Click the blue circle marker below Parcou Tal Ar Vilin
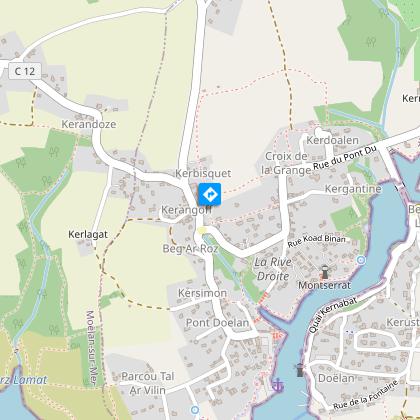Image resolution: width=420 pixels, height=420 pixels. point(195,409)
